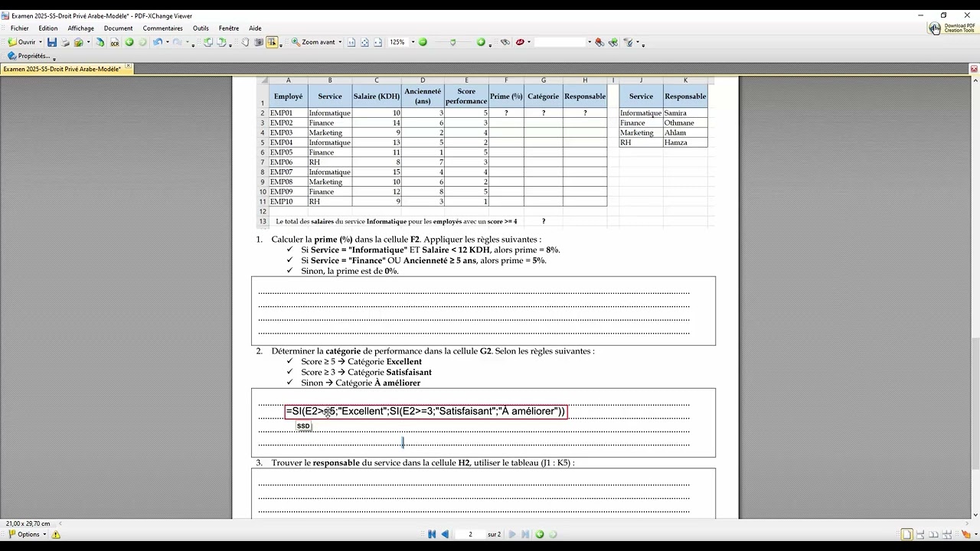
Task: Set view to Fit Page icon
Action: click(x=364, y=42)
